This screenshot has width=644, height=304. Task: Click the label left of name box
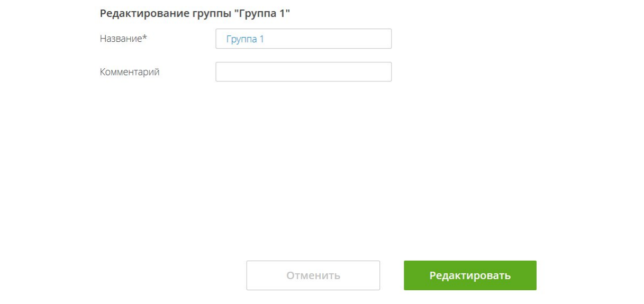123,39
